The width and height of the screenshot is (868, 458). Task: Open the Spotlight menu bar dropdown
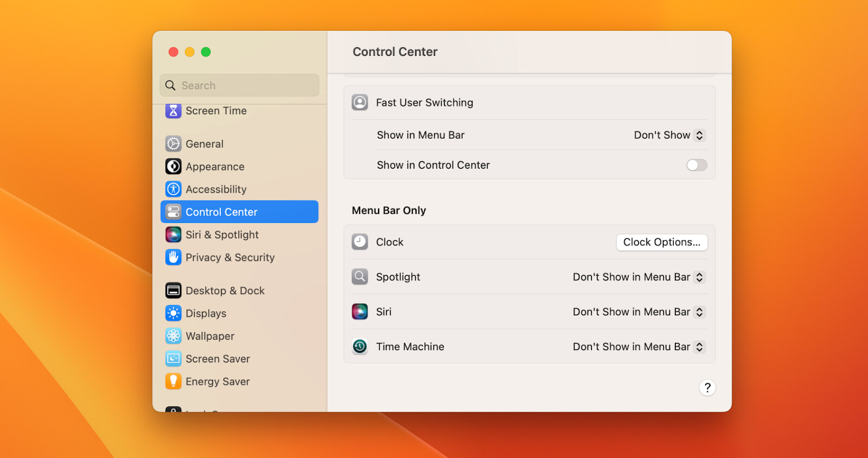coord(639,277)
